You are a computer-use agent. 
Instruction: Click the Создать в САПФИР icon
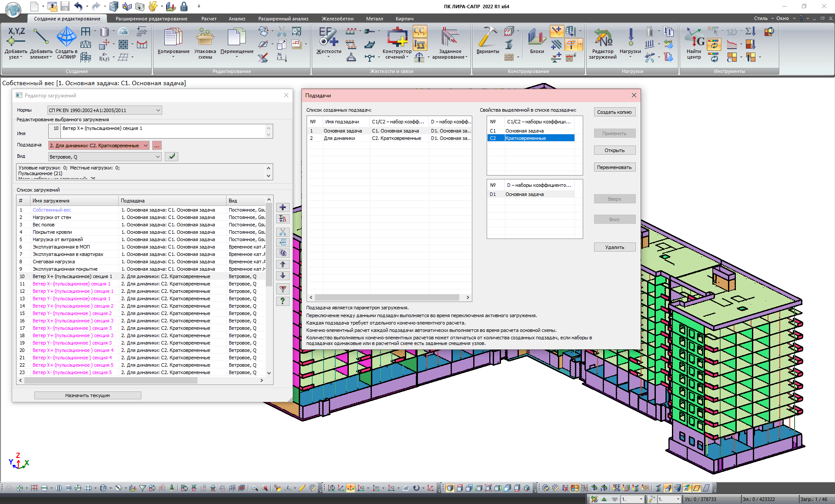(x=67, y=37)
